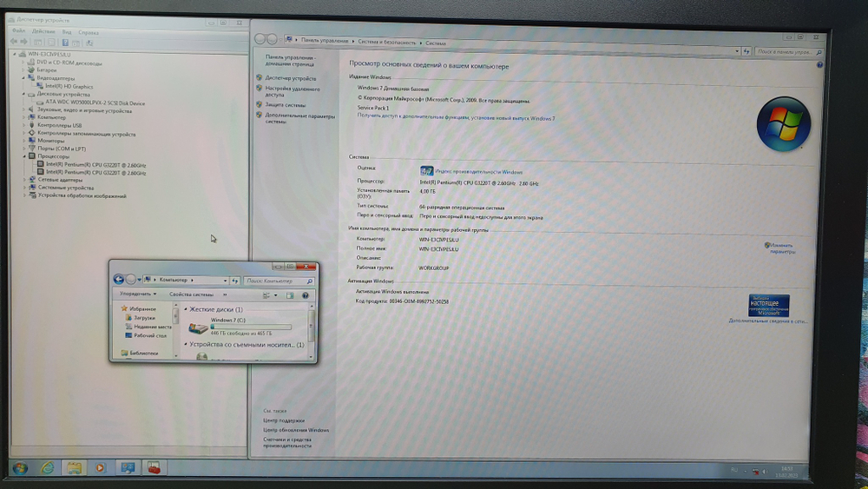Toggle the Explorer preview pane button
Image resolution: width=868 pixels, height=489 pixels.
pyautogui.click(x=291, y=295)
